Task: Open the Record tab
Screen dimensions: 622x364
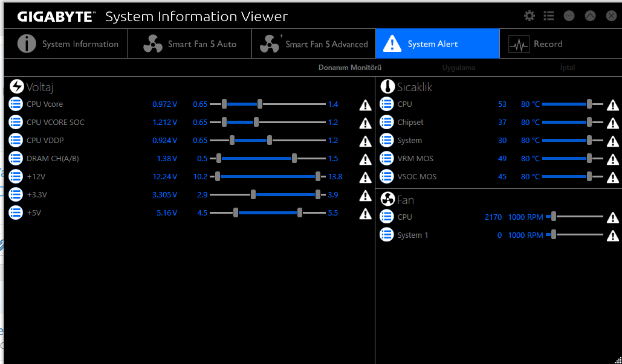Action: (560, 43)
